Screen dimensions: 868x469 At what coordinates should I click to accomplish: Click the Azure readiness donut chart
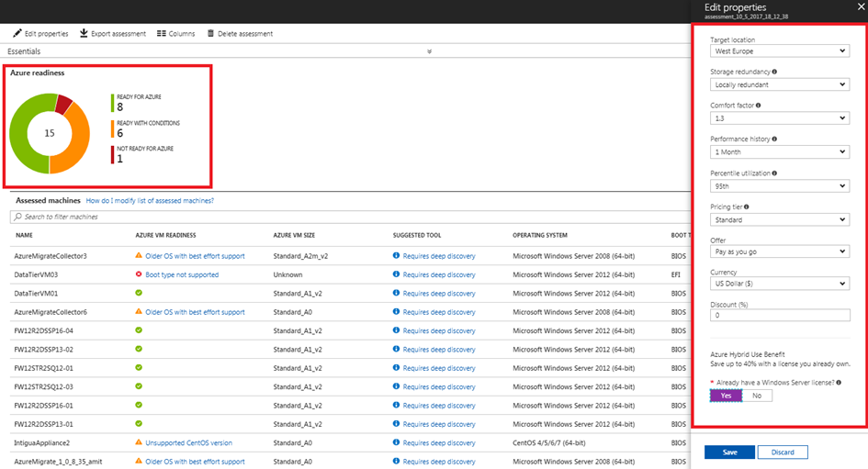[x=50, y=133]
